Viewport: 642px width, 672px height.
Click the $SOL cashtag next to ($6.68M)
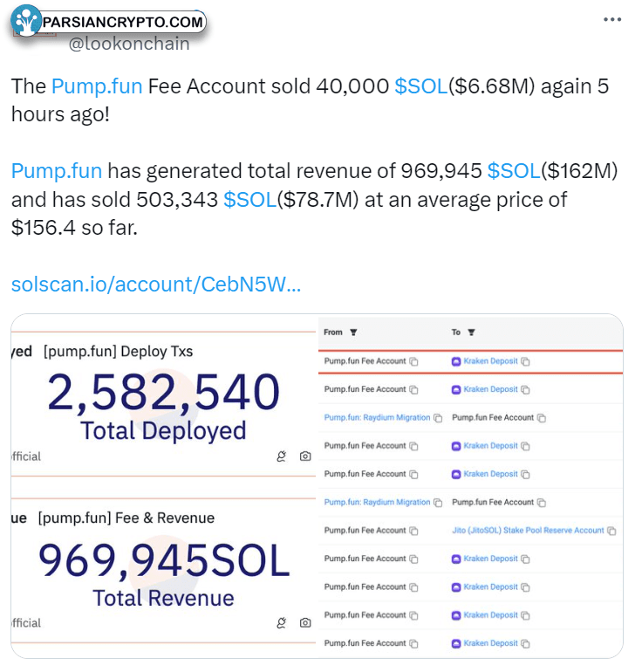tap(421, 86)
